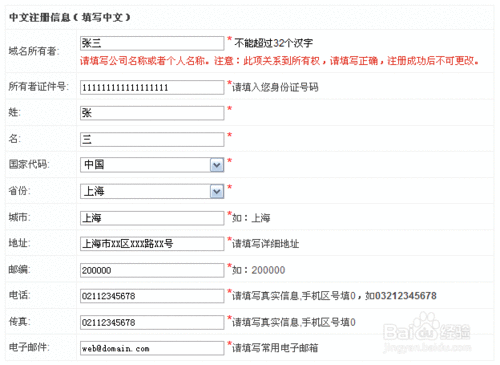
Task: Click the hint 不能超过32个汉字
Action: coord(273,43)
